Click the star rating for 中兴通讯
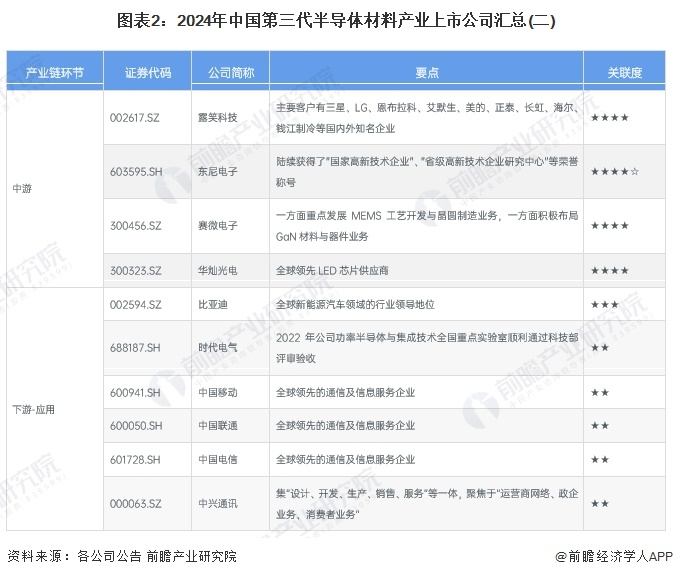The image size is (673, 577). 600,504
